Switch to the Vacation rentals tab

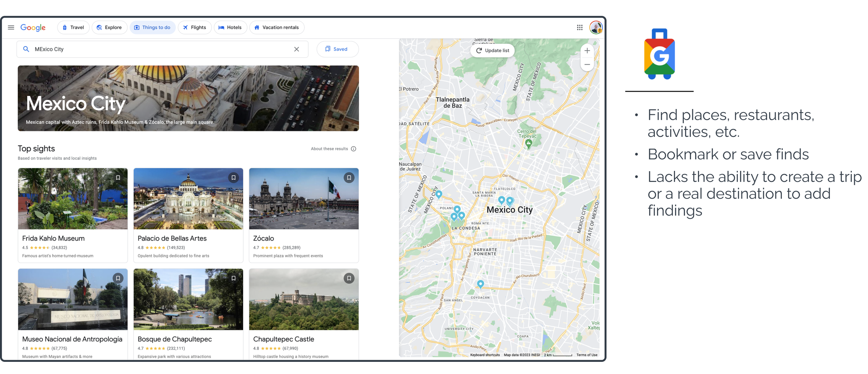coord(277,27)
